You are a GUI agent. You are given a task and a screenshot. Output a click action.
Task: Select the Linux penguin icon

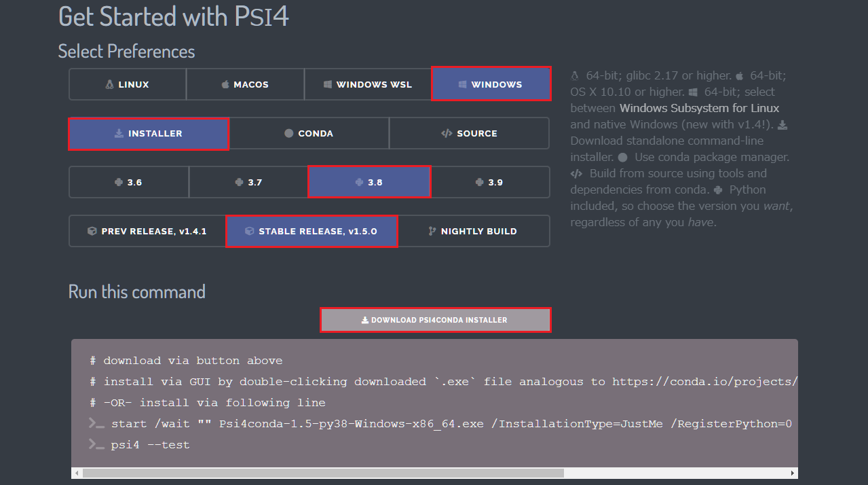109,84
